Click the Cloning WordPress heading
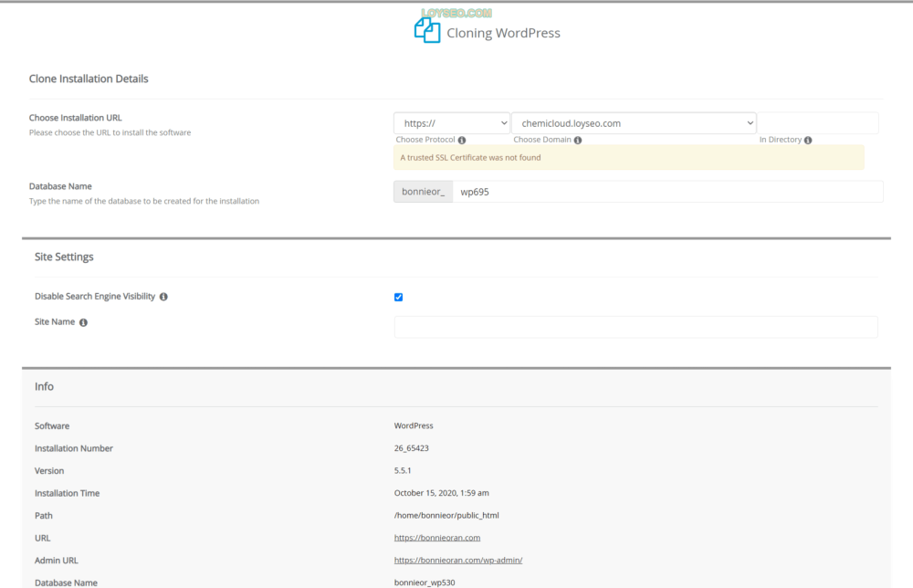 (x=503, y=33)
